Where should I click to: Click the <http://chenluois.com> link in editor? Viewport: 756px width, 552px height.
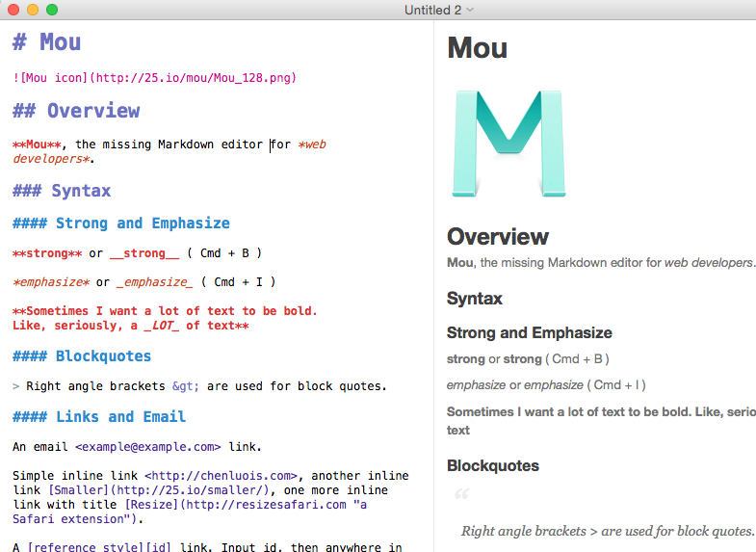pyautogui.click(x=222, y=476)
